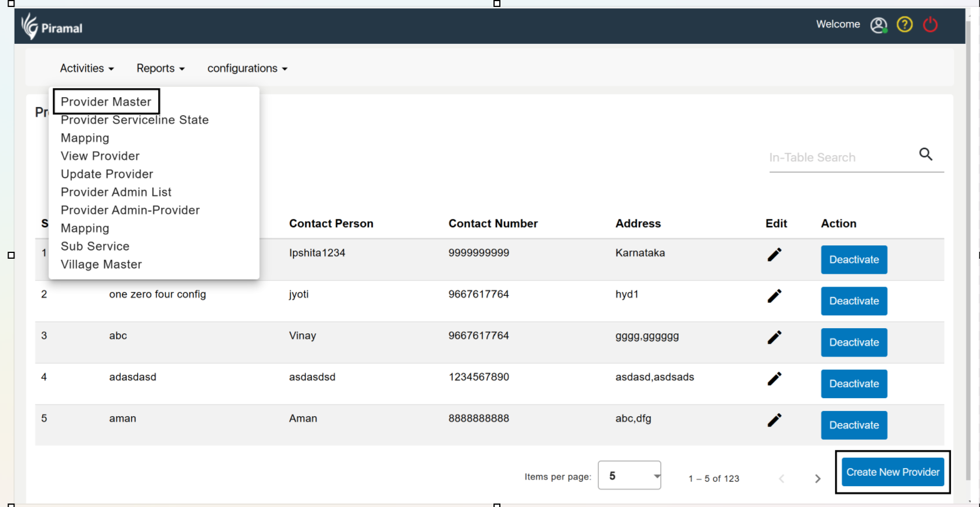Go to the previous page arrow
This screenshot has height=507, width=980.
pos(781,479)
